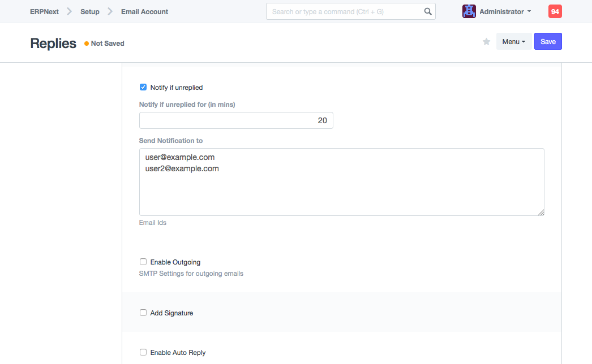Click the unreplied minutes field showing 20
Image resolution: width=592 pixels, height=364 pixels.
pos(236,120)
